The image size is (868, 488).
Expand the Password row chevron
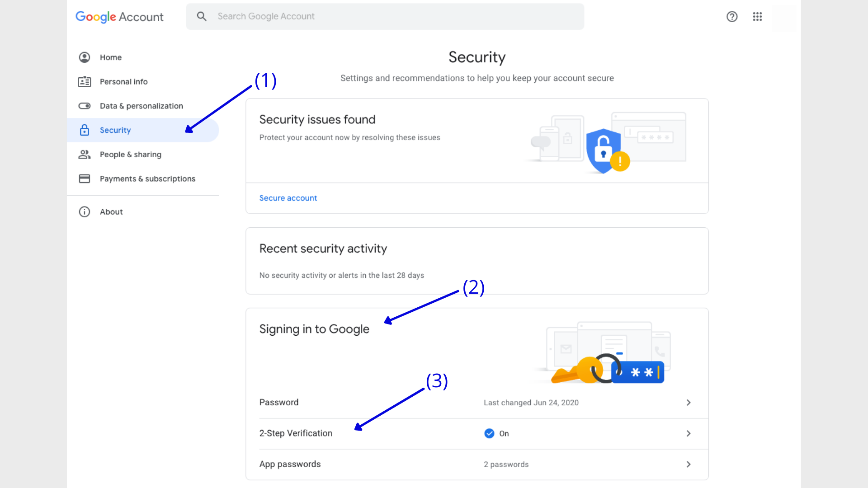[x=689, y=403]
